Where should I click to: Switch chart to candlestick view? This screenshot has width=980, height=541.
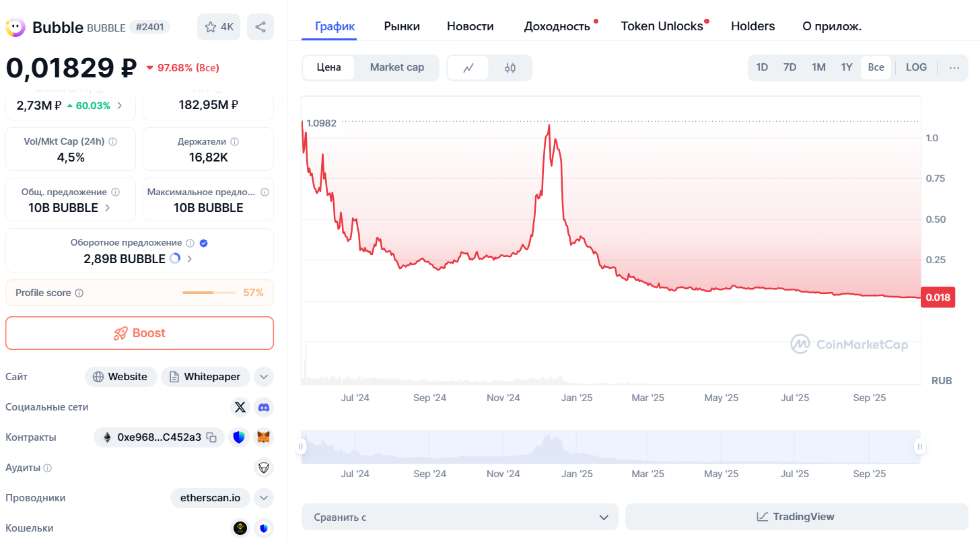[510, 67]
